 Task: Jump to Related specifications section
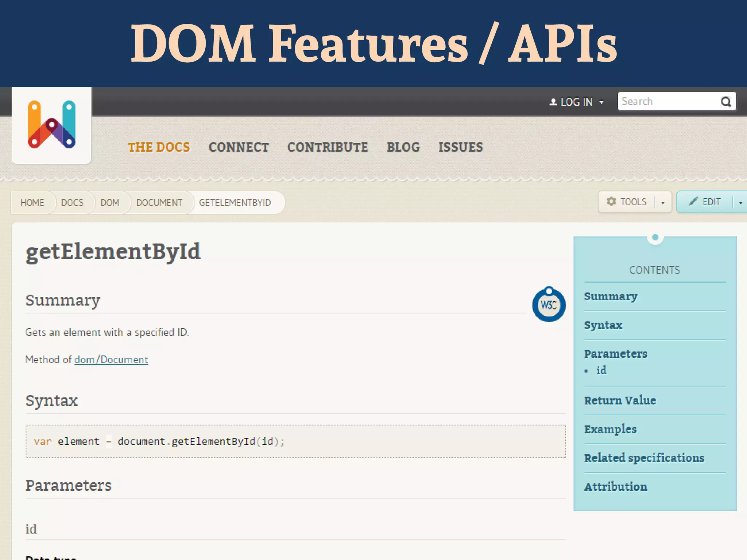click(x=644, y=458)
